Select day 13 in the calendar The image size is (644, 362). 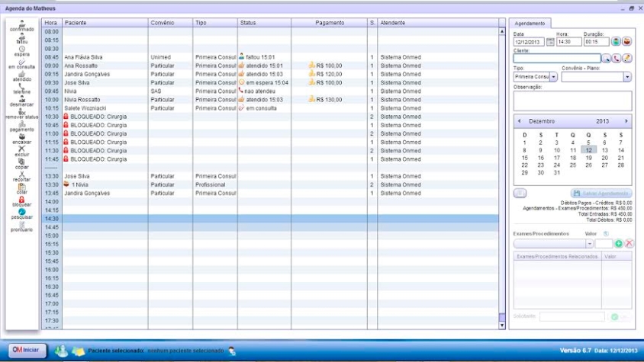(x=604, y=150)
